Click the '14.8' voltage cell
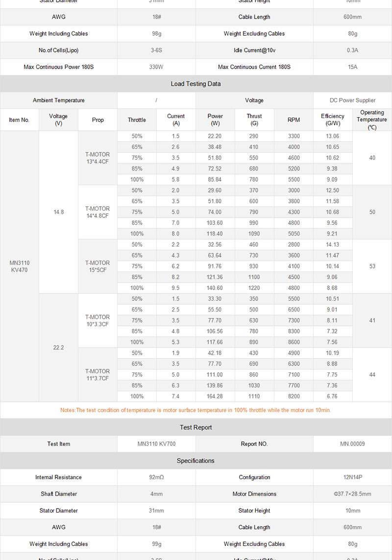The height and width of the screenshot is (560, 392). click(x=59, y=212)
